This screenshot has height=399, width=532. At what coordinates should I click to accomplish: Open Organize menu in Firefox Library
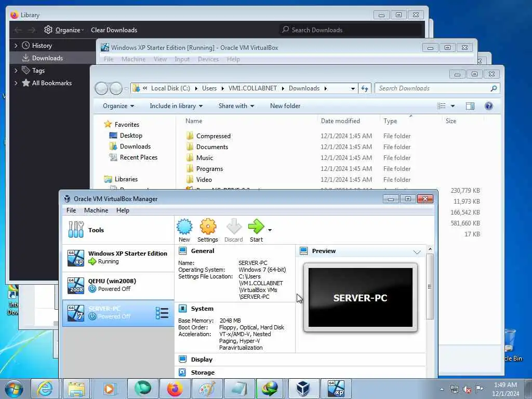coord(64,30)
